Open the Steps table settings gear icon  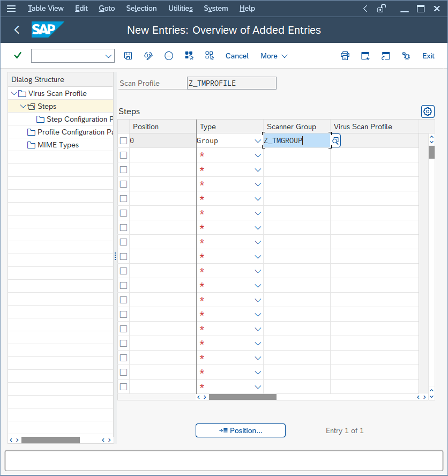427,111
